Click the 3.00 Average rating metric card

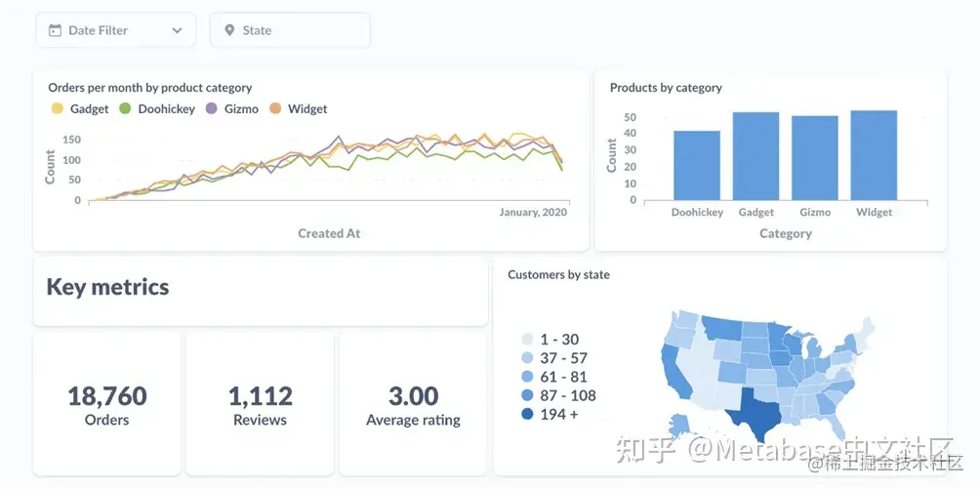413,403
